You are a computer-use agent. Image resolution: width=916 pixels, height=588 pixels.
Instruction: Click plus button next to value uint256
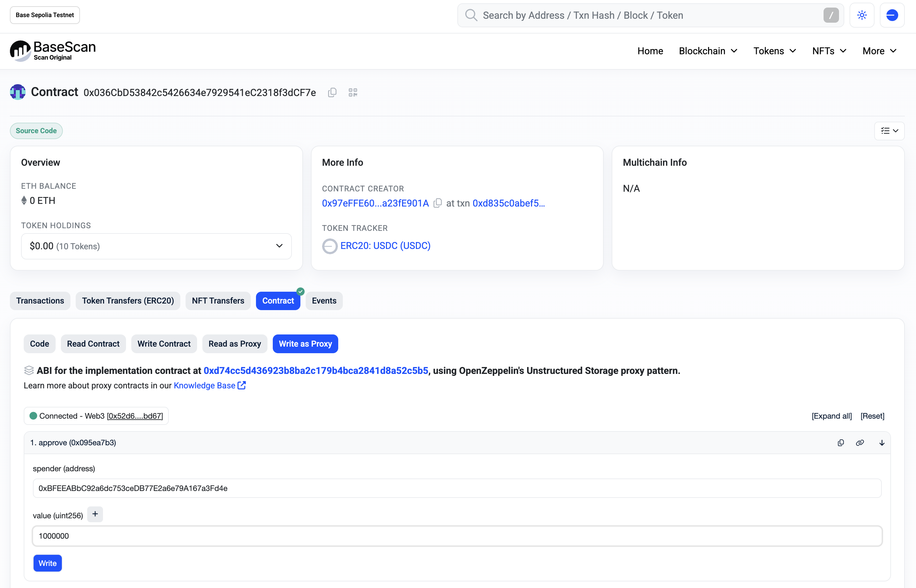(x=95, y=514)
